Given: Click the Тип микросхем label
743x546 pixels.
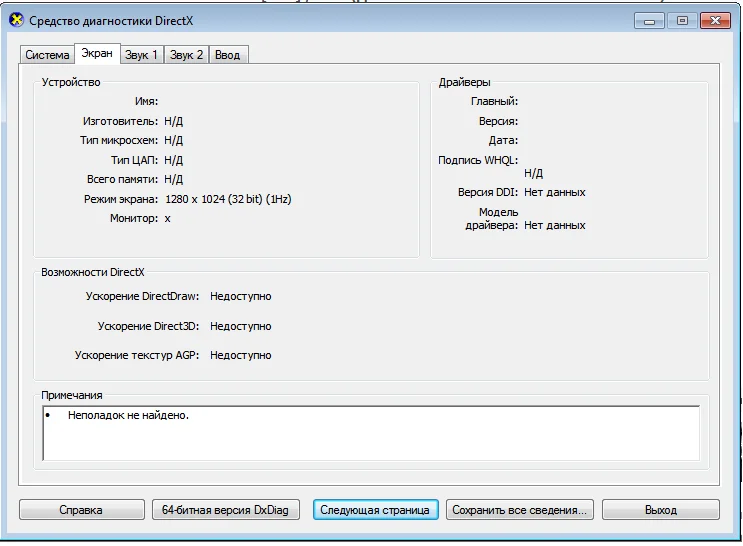Looking at the screenshot, I should pos(119,140).
